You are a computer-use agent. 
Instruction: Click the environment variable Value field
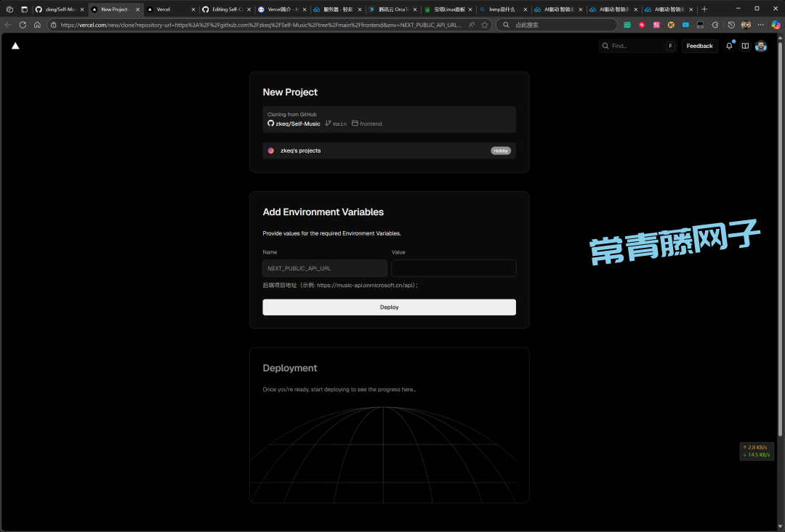pos(454,268)
